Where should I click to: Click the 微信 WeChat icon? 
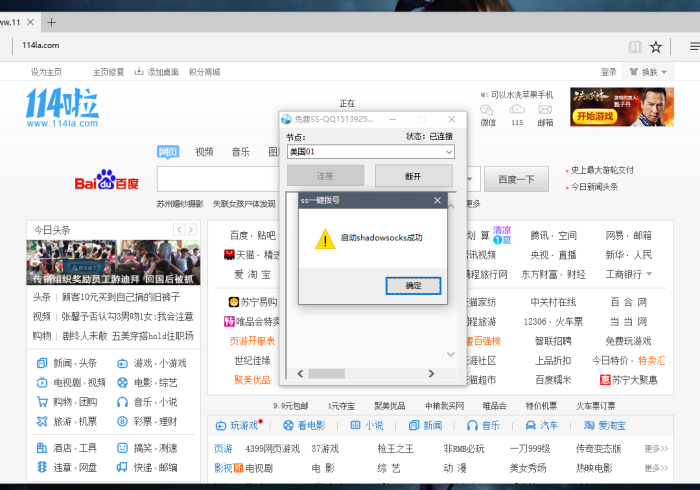pyautogui.click(x=488, y=110)
